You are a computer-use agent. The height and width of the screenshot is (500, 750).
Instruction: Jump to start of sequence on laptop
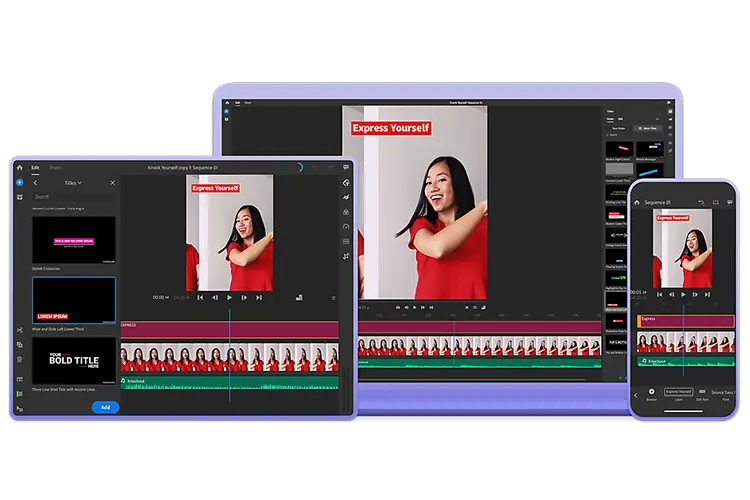click(398, 307)
